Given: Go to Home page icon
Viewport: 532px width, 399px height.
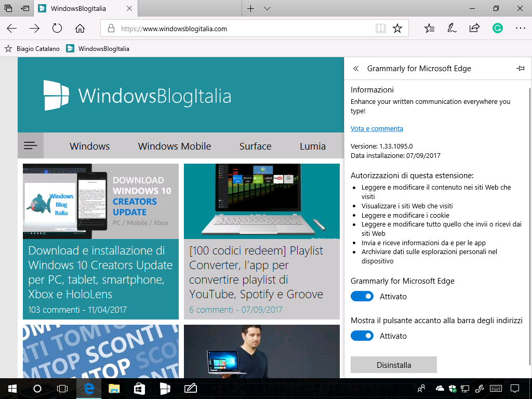Looking at the screenshot, I should tap(80, 28).
